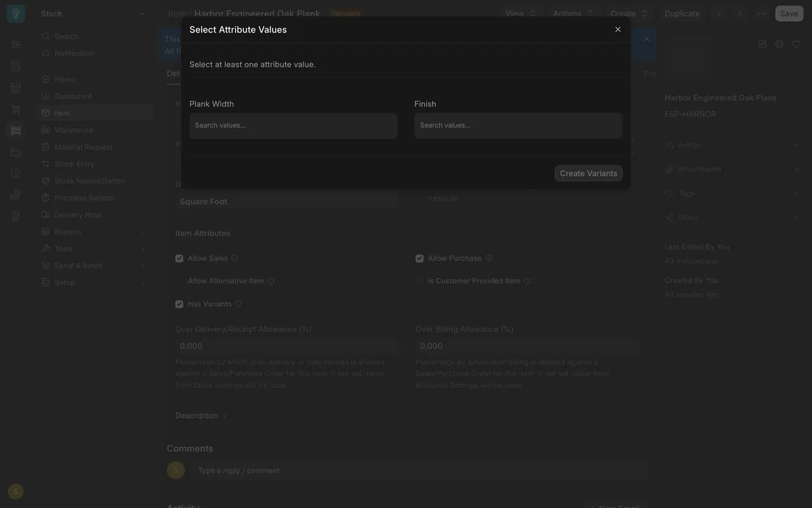Open the shopping cart module icon
Viewport: 812px width, 508px height.
click(16, 109)
